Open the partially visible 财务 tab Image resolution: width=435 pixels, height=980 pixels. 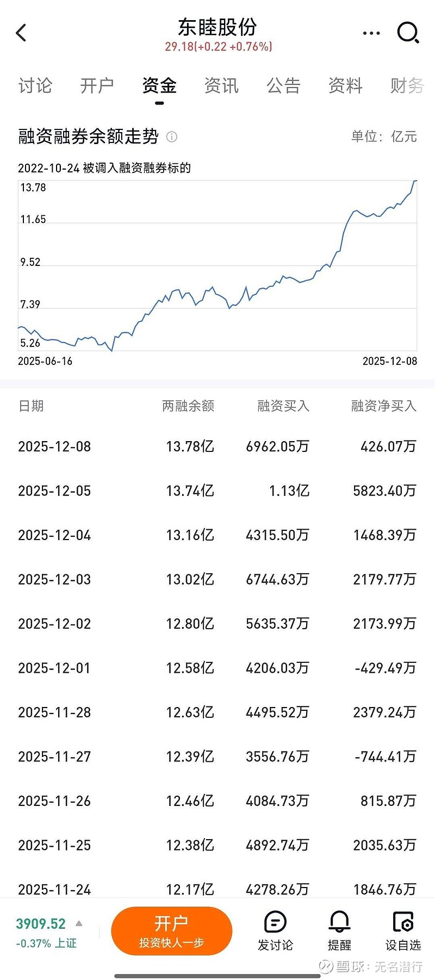pyautogui.click(x=407, y=86)
